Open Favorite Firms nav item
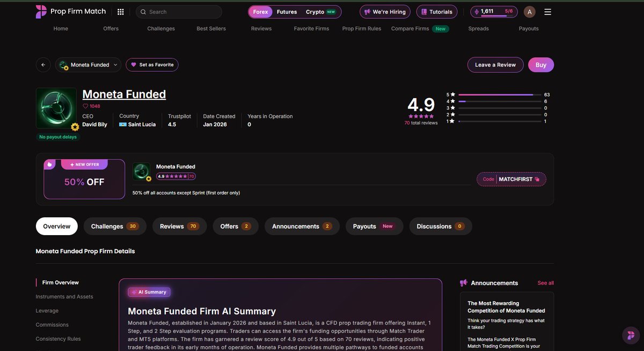The image size is (644, 351). point(311,28)
